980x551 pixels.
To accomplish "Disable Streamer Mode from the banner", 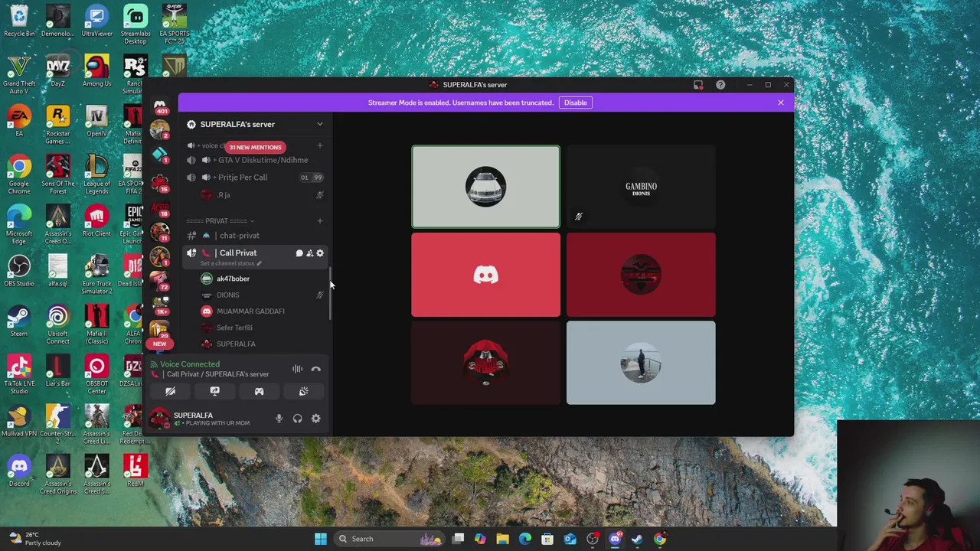I will 576,103.
